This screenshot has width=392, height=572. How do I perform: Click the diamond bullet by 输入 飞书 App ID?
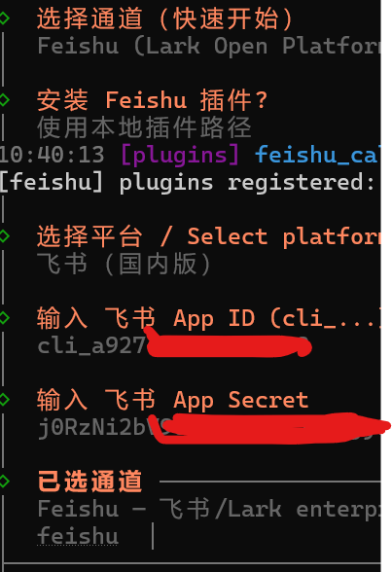tap(4, 318)
